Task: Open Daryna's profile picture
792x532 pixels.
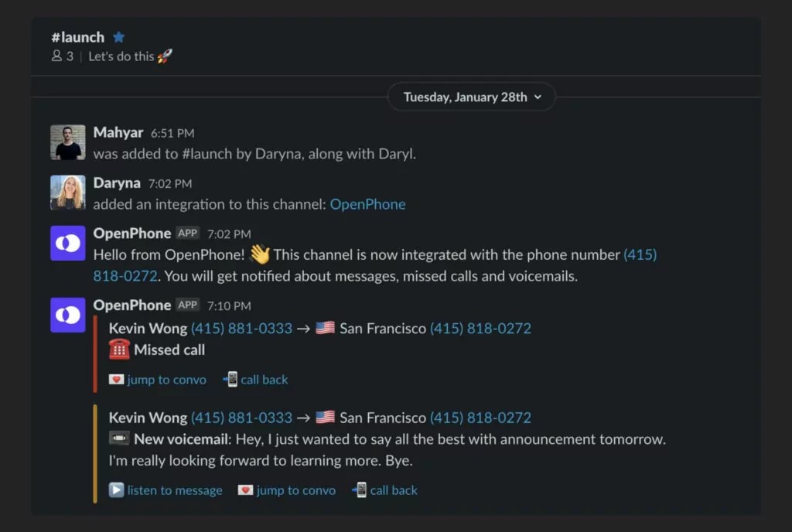Action: pos(68,193)
